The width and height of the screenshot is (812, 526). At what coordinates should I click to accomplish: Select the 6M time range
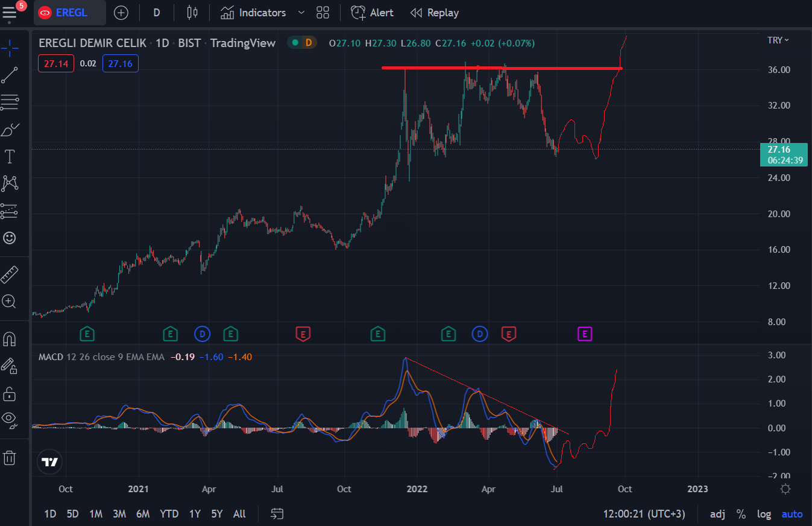[143, 514]
